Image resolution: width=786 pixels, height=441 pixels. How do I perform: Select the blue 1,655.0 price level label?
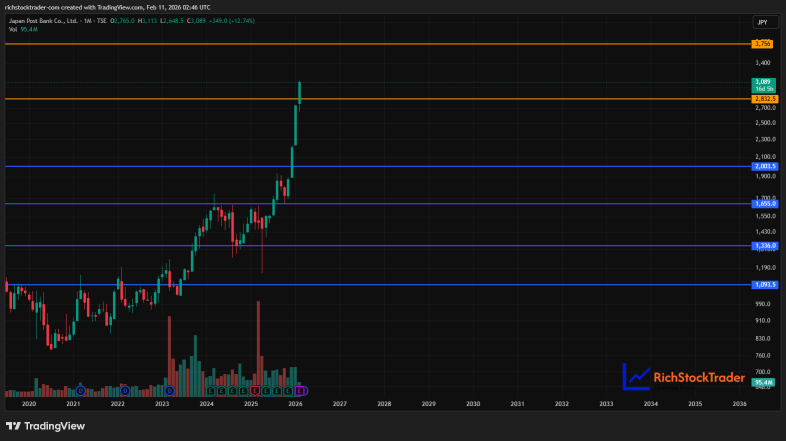(765, 203)
